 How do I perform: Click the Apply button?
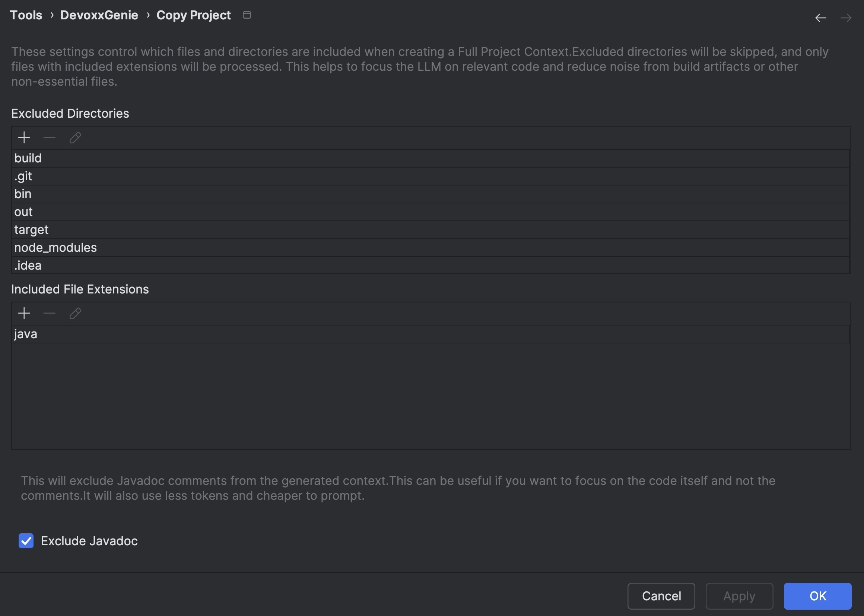click(x=739, y=596)
